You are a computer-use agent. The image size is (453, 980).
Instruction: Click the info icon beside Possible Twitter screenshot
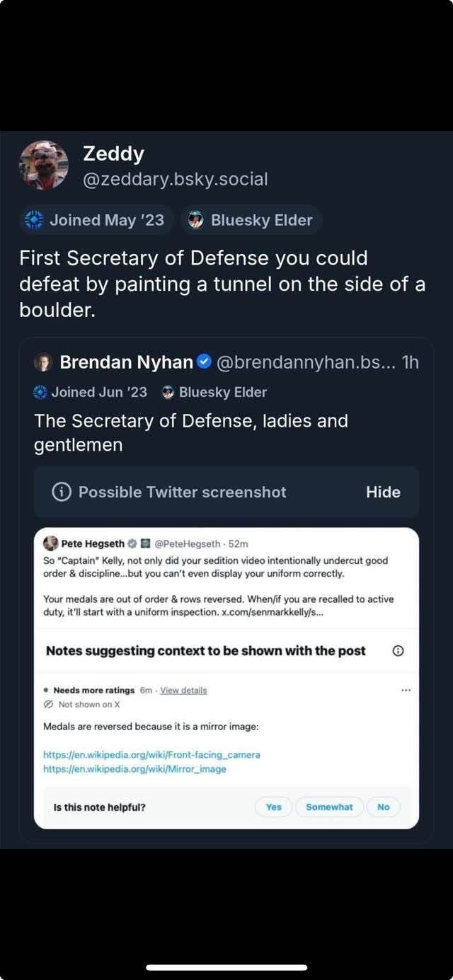pyautogui.click(x=62, y=492)
